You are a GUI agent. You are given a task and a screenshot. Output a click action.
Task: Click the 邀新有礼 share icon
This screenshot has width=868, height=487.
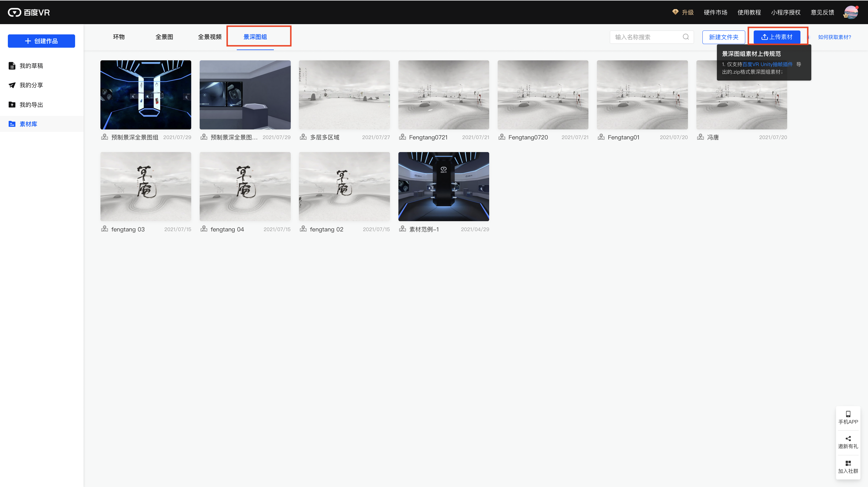pyautogui.click(x=848, y=439)
